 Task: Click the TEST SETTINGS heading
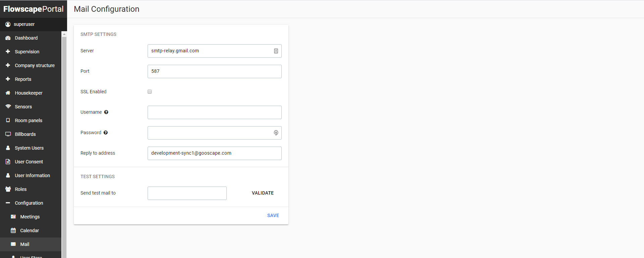coord(98,176)
